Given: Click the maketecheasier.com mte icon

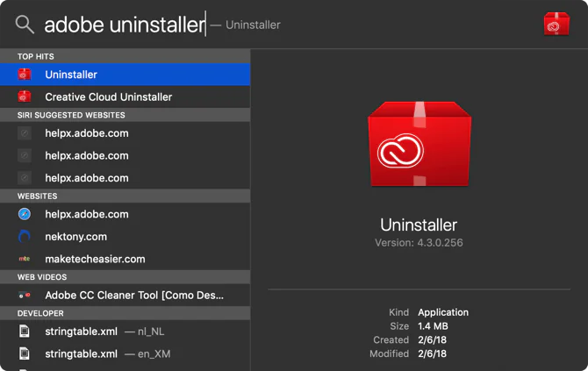Looking at the screenshot, I should pos(25,260).
